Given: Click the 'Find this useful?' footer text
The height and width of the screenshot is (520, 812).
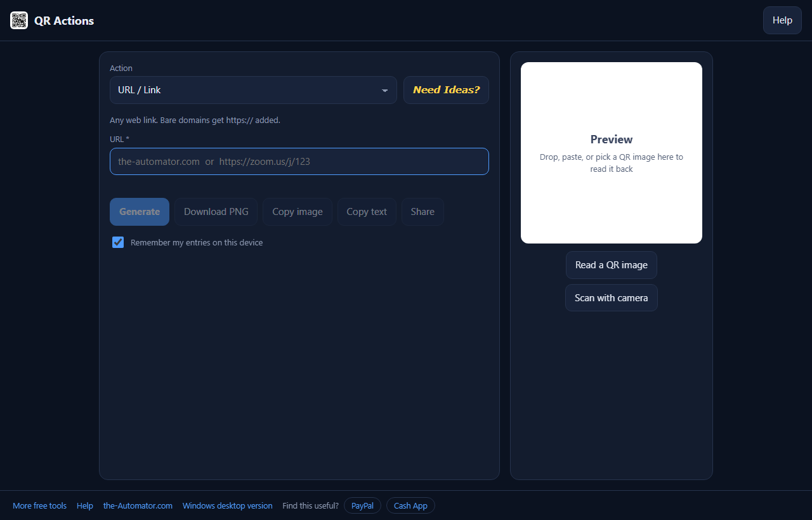Looking at the screenshot, I should (310, 506).
